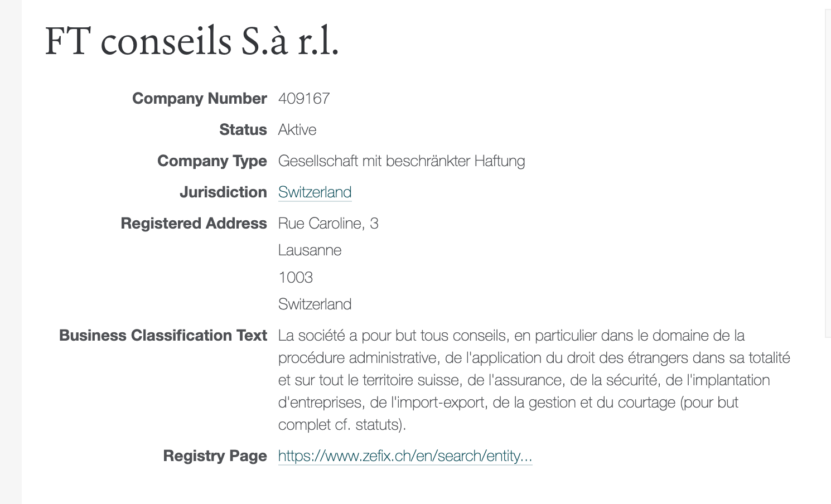Viewport: 831px width, 504px height.
Task: Open the Switzerland jurisdiction link
Action: coord(315,192)
